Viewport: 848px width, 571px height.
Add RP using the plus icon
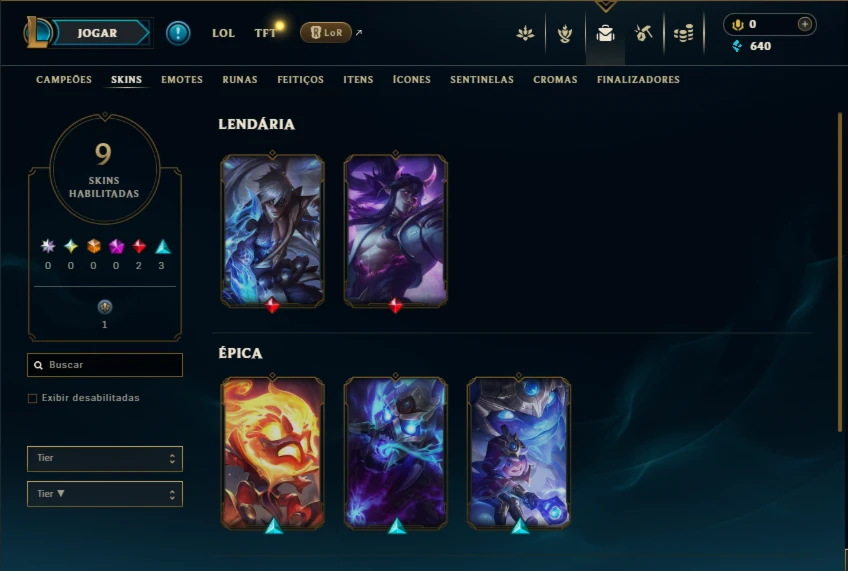(x=805, y=24)
